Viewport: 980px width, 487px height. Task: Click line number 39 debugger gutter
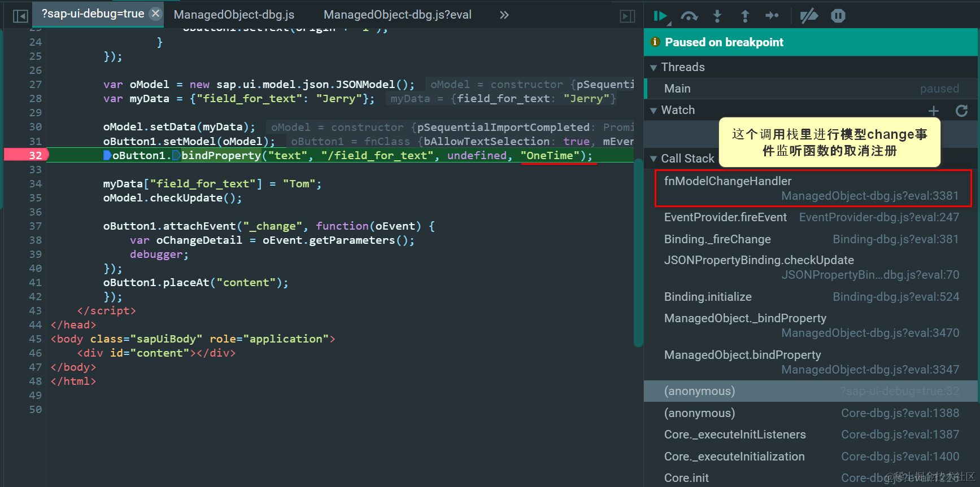[36, 255]
